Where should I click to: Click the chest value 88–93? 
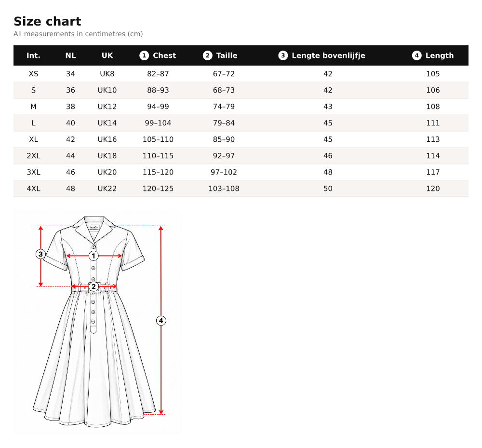tap(158, 90)
